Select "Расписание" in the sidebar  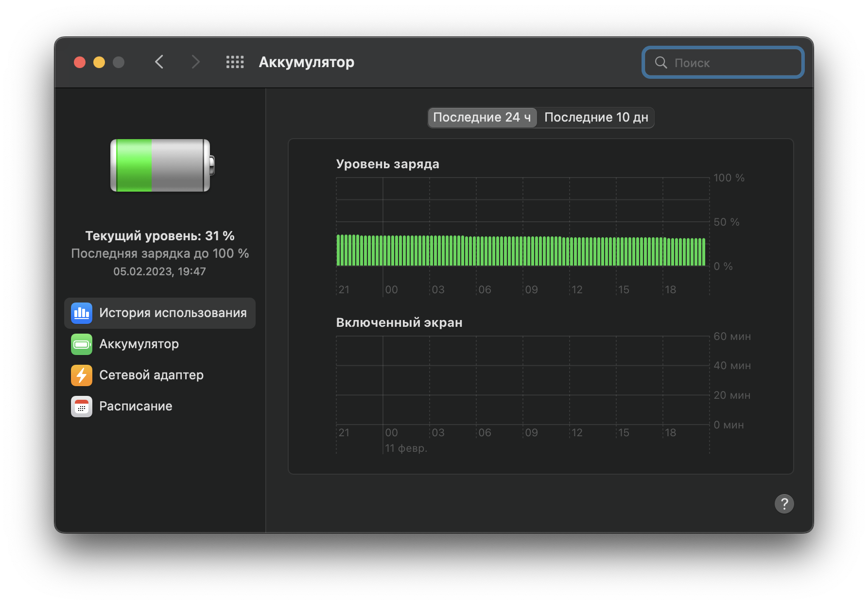tap(136, 407)
